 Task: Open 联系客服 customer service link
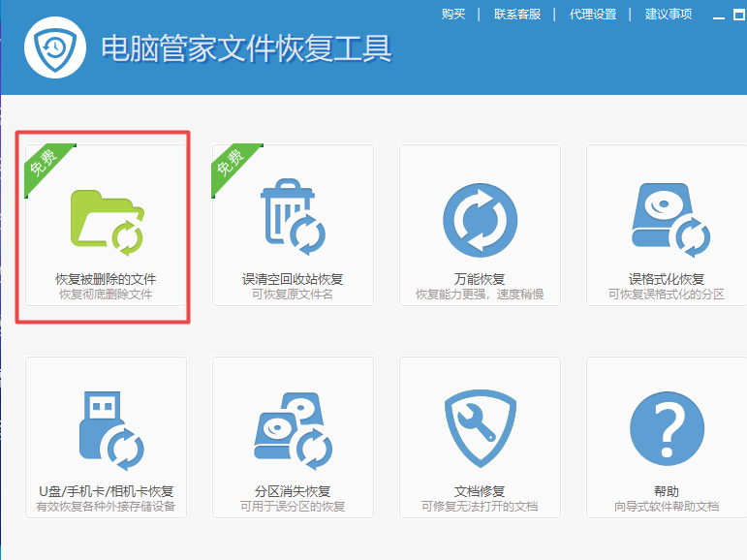[517, 15]
